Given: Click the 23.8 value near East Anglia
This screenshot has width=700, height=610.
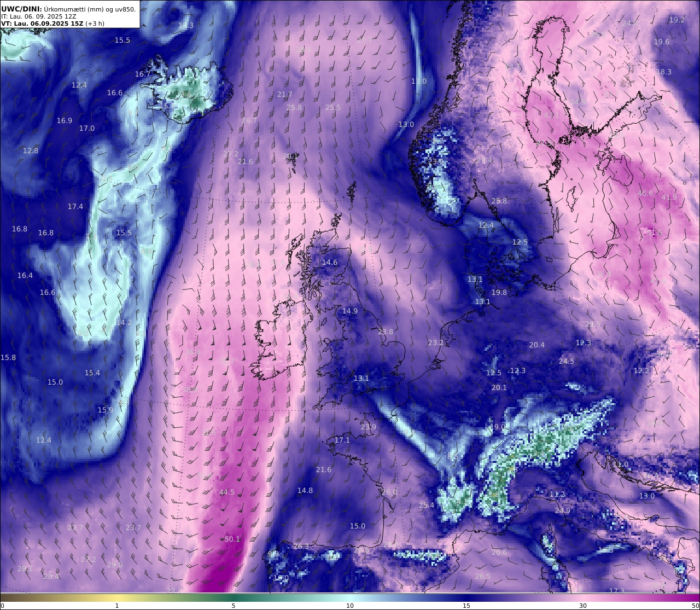Looking at the screenshot, I should click(386, 332).
